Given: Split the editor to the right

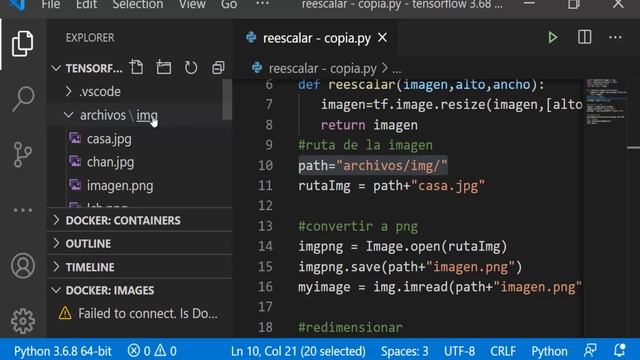Looking at the screenshot, I should pos(584,37).
